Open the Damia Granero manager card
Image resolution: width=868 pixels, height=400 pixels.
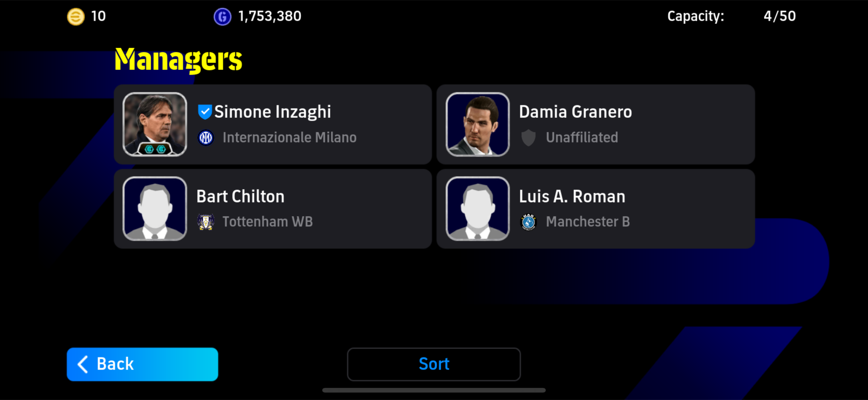(x=596, y=124)
